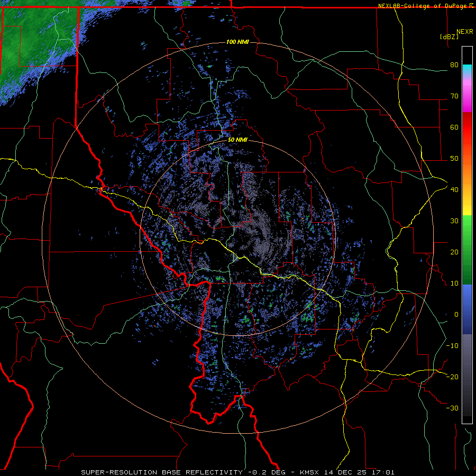Click the 60 value on the dBZ scale
The height and width of the screenshot is (476, 476).
click(454, 127)
